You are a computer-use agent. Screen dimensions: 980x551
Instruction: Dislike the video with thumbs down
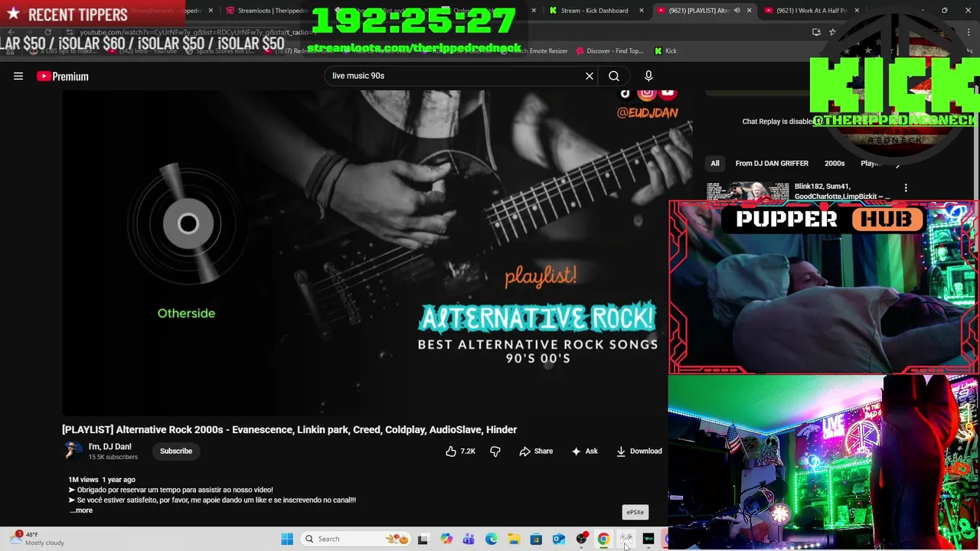click(495, 451)
